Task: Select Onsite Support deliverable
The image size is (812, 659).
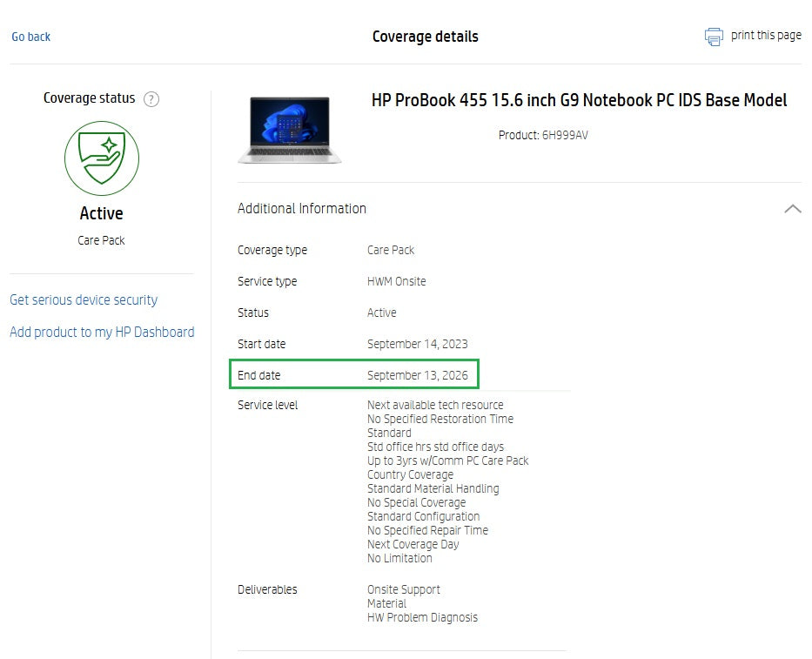Action: (x=404, y=589)
